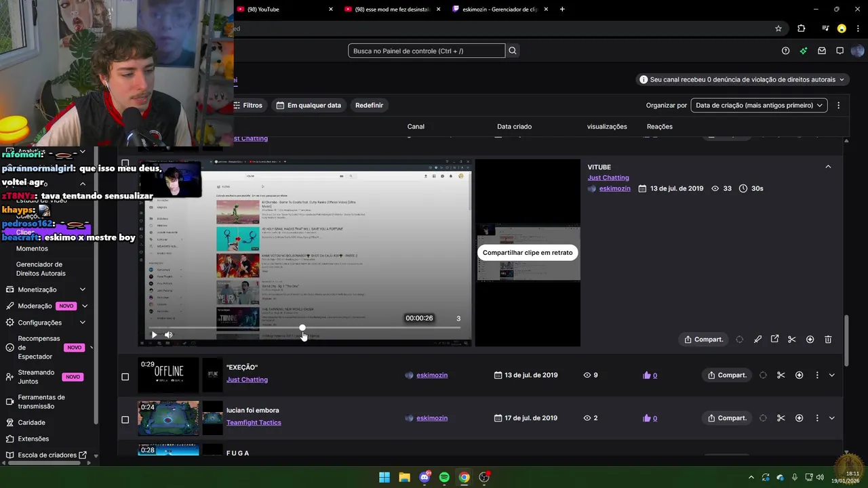Open Momentos in the sidebar
The height and width of the screenshot is (488, 868).
click(x=32, y=249)
